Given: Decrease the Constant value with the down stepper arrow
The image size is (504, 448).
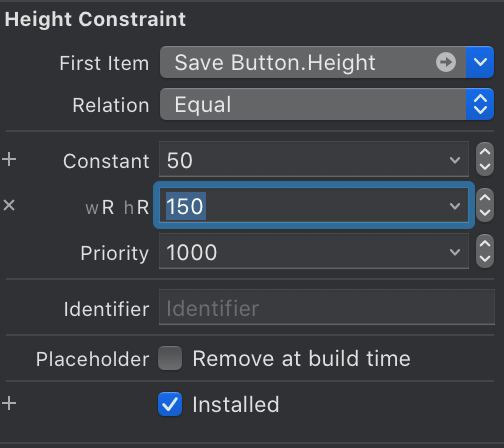Looking at the screenshot, I should (485, 167).
